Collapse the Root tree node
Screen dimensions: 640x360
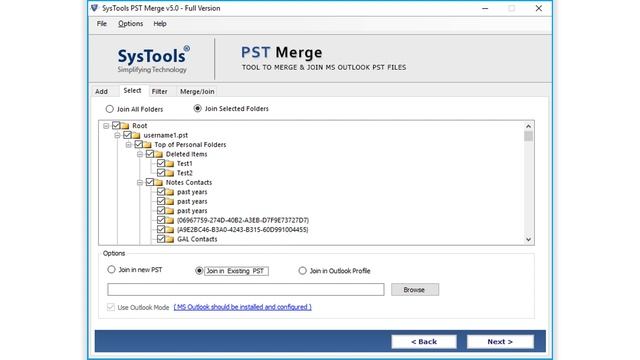coord(106,126)
